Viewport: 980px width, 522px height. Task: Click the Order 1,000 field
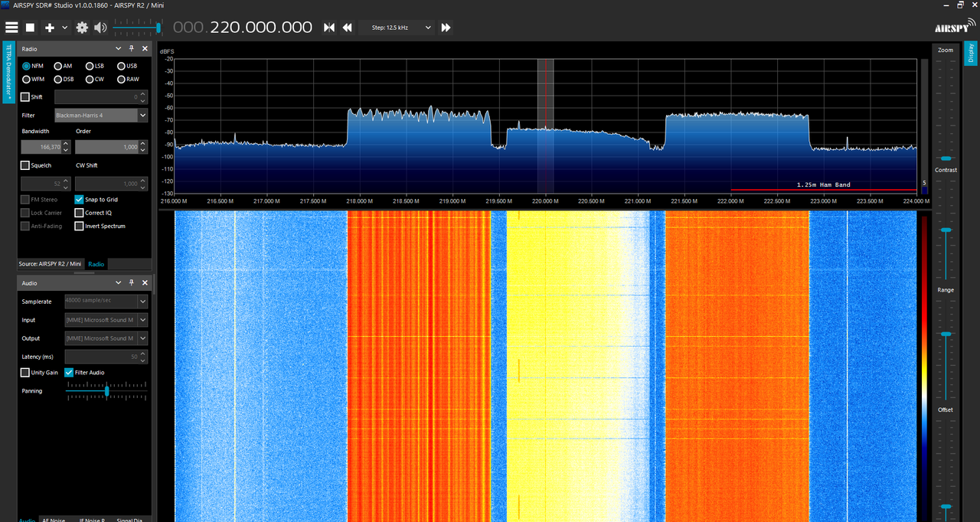point(106,147)
